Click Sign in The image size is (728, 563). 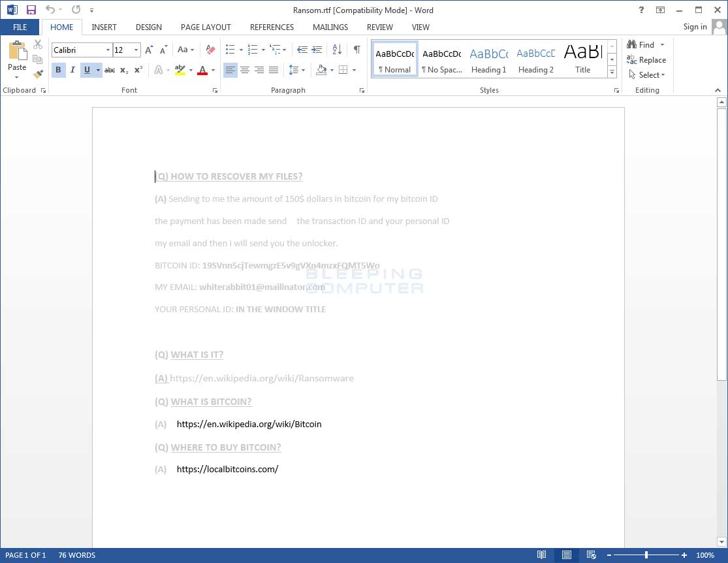pyautogui.click(x=695, y=27)
